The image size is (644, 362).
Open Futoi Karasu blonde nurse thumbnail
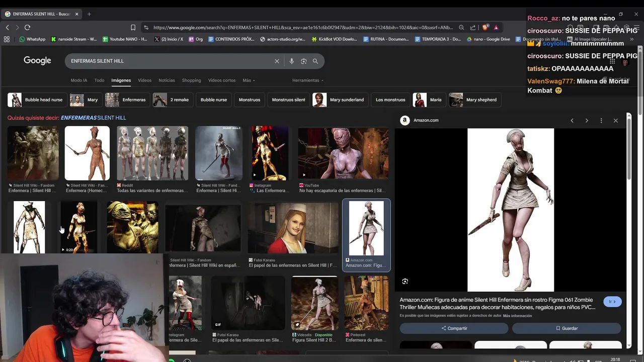293,228
